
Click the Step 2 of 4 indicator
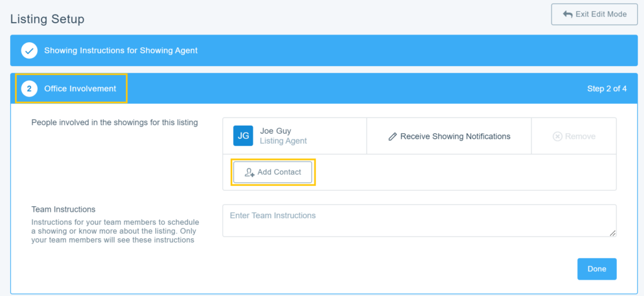click(606, 89)
